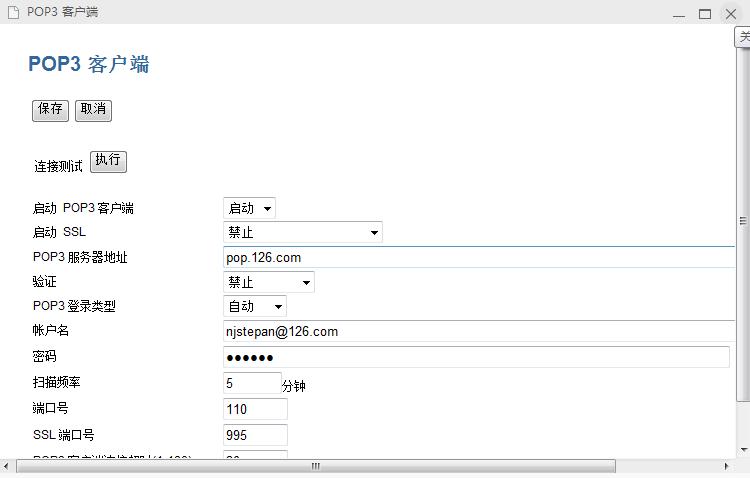Click the 启动 POP3 客户端 label

(x=83, y=208)
